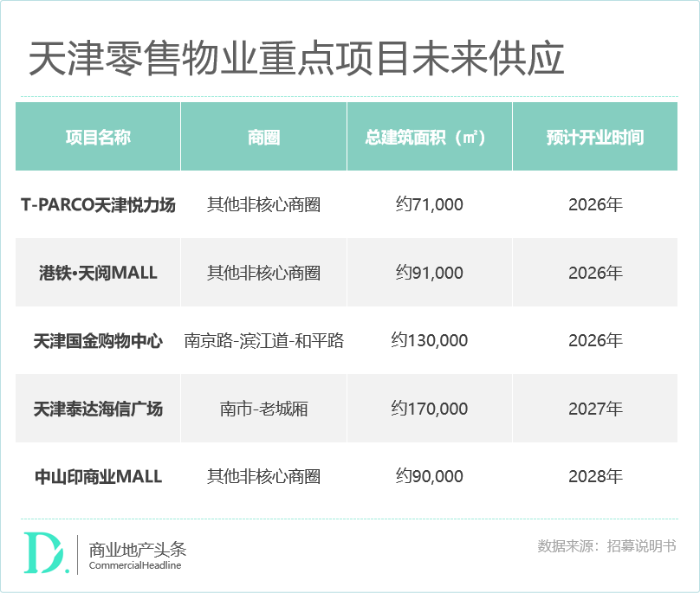Click 2026年 in the 港铁•天阅MALL row

595,273
